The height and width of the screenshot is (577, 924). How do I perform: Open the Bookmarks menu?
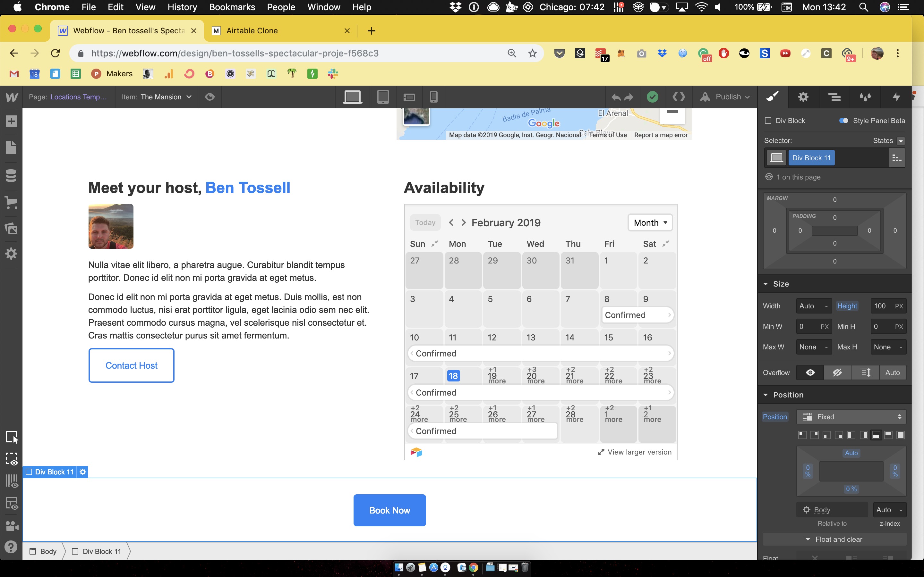click(232, 7)
